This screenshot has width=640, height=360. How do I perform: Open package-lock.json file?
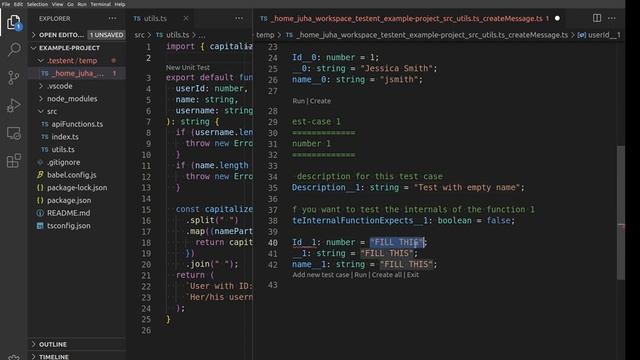pyautogui.click(x=77, y=188)
